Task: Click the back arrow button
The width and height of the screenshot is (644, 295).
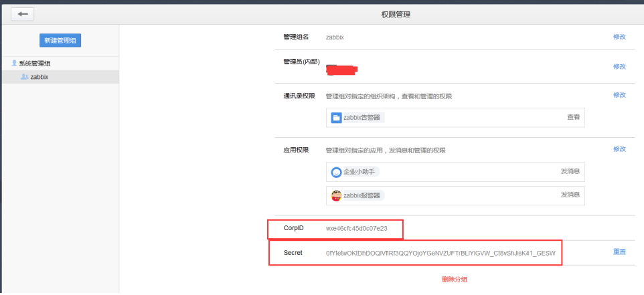Action: (x=23, y=14)
